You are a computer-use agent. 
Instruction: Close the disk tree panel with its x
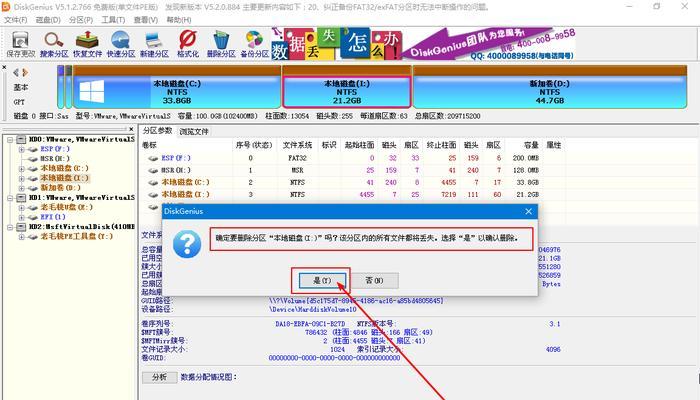click(131, 129)
